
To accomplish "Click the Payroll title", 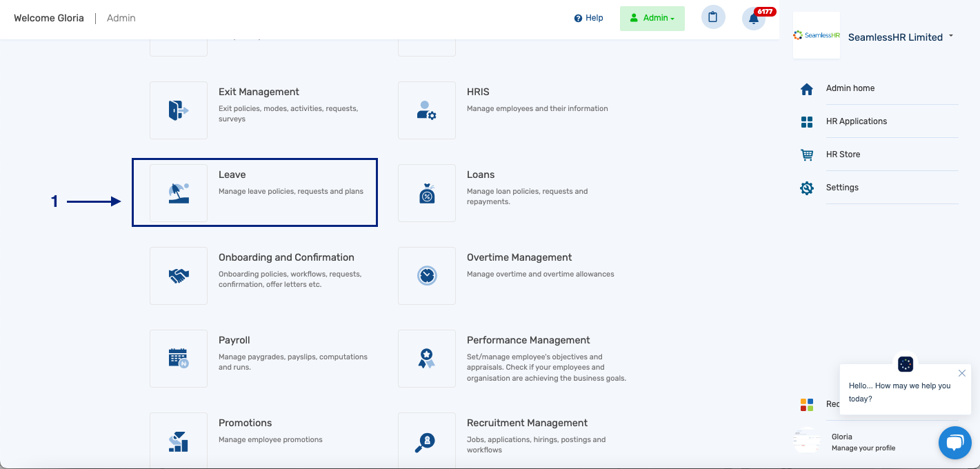I will pos(234,340).
